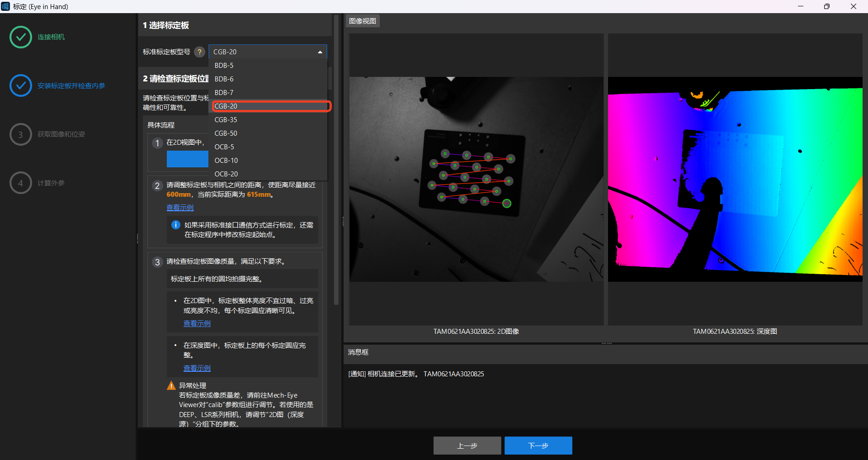Click the connect camera checkmark step icon
Viewport: 868px width, 460px height.
click(x=21, y=37)
